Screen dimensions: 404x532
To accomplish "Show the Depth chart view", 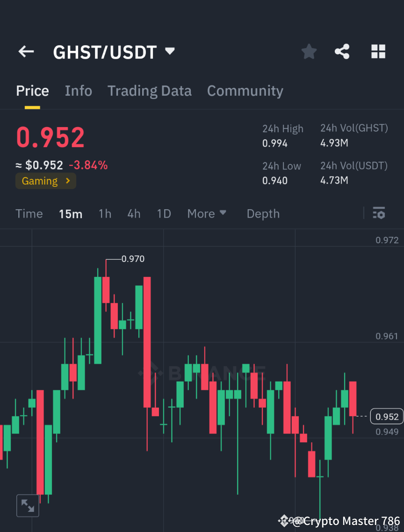I will (x=263, y=213).
